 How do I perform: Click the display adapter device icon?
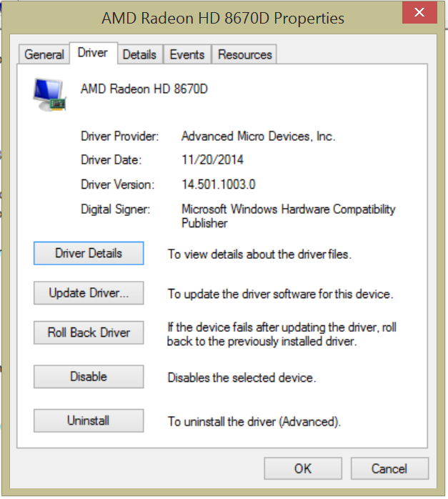coord(49,95)
